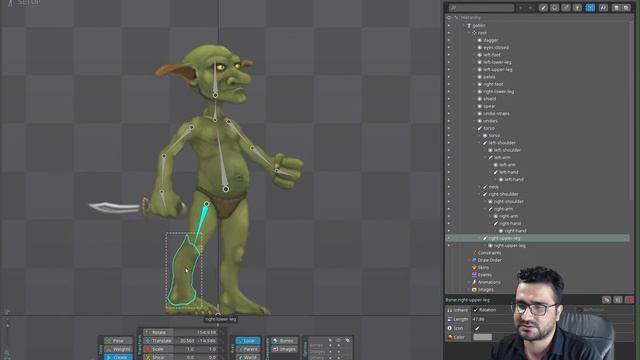640x360 pixels.
Task: Select the shield slot
Action: 489,99
